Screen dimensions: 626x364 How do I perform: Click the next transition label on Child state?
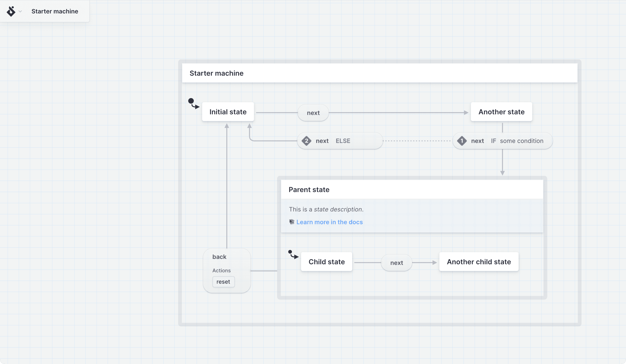coord(396,262)
